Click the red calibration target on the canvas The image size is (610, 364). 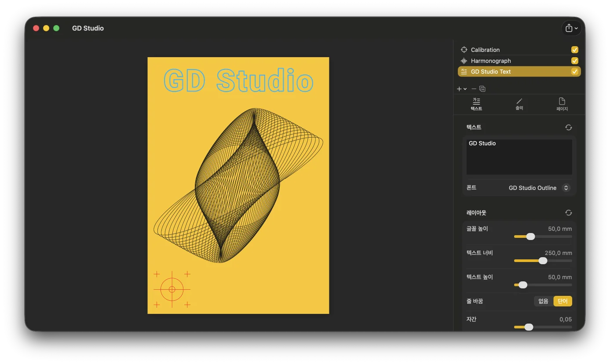(x=172, y=289)
